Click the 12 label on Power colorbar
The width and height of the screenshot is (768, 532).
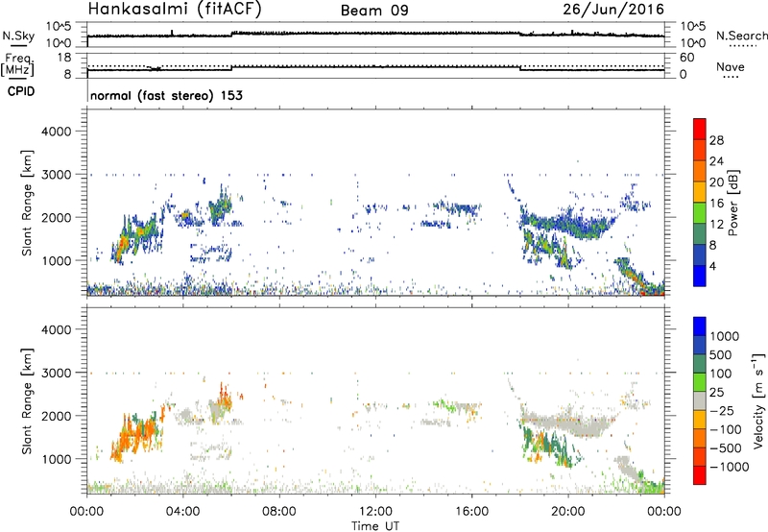point(716,225)
